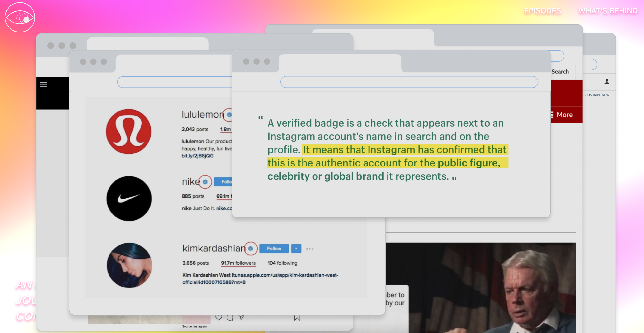The height and width of the screenshot is (333, 644).
Task: Expand the dropdown arrow beside kimkardashian's Follow
Action: coord(296,249)
